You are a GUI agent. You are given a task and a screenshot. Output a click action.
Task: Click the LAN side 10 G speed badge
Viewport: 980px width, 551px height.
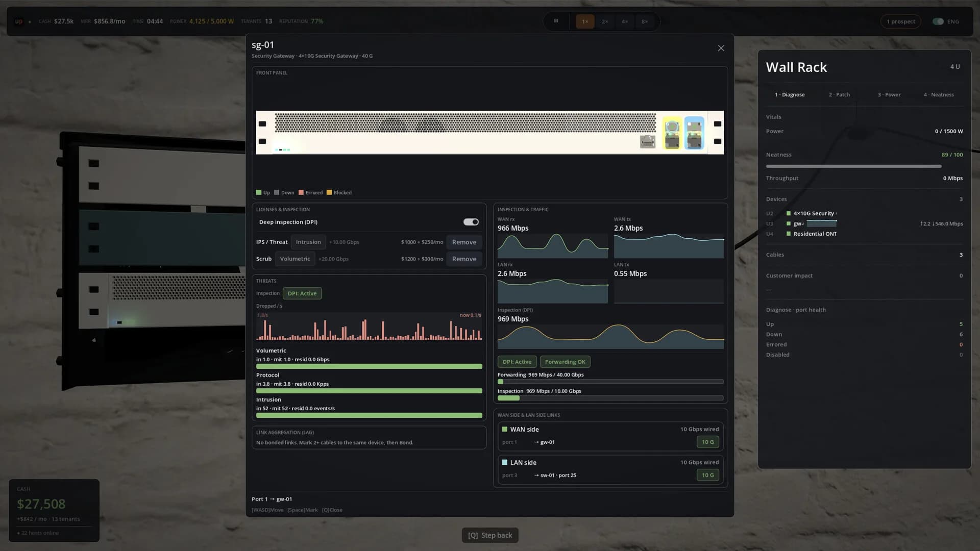pyautogui.click(x=707, y=475)
